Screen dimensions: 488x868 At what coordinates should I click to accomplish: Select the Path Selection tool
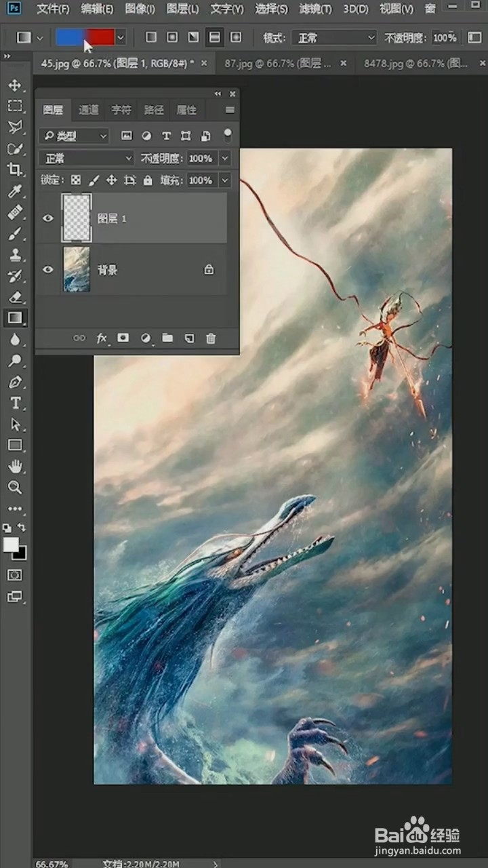(15, 424)
